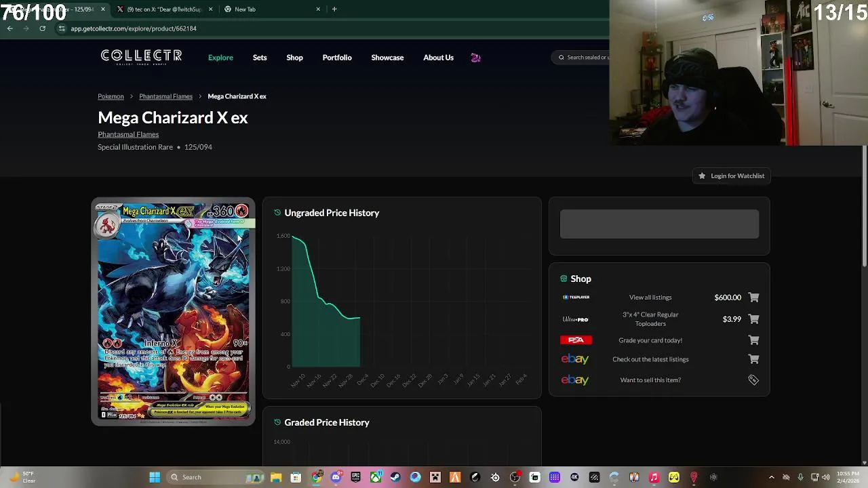Open the Phantasmal Flames set link under title

128,134
